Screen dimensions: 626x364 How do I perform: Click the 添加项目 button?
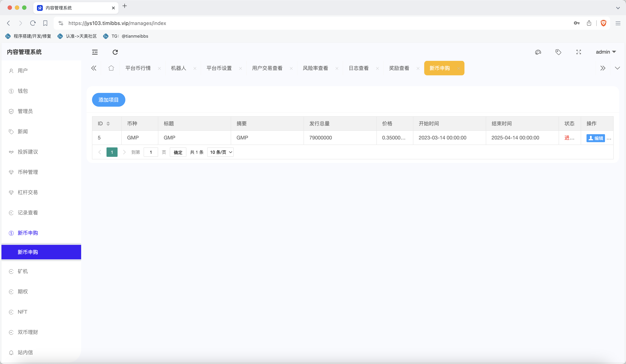[108, 100]
